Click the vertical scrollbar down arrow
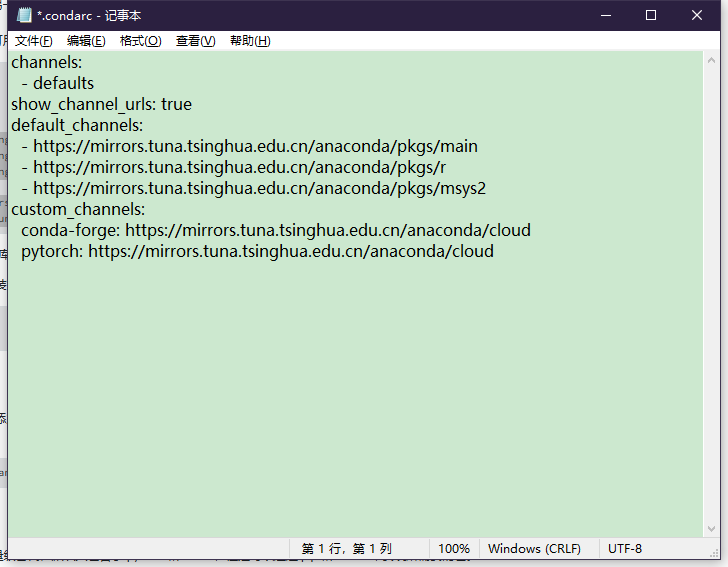 (x=711, y=528)
